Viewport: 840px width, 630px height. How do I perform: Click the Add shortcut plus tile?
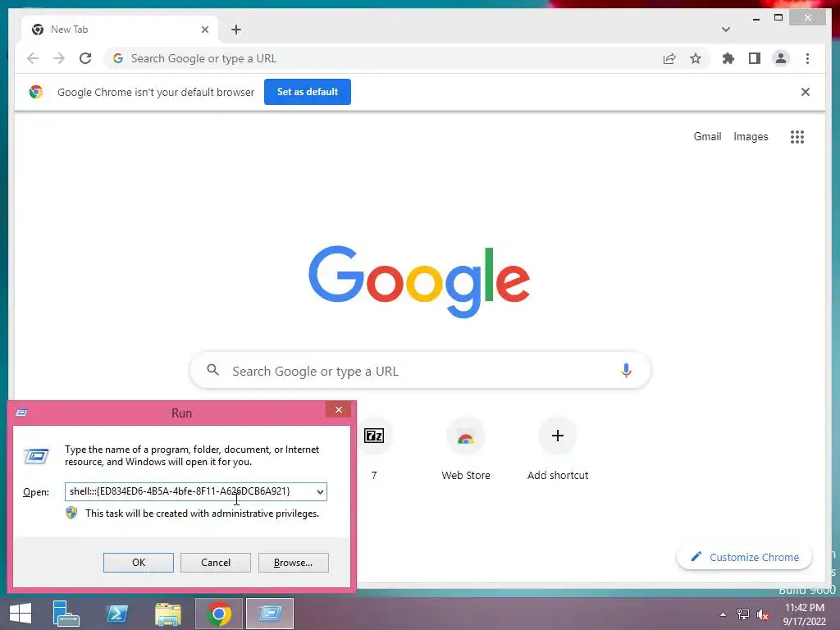pyautogui.click(x=558, y=449)
